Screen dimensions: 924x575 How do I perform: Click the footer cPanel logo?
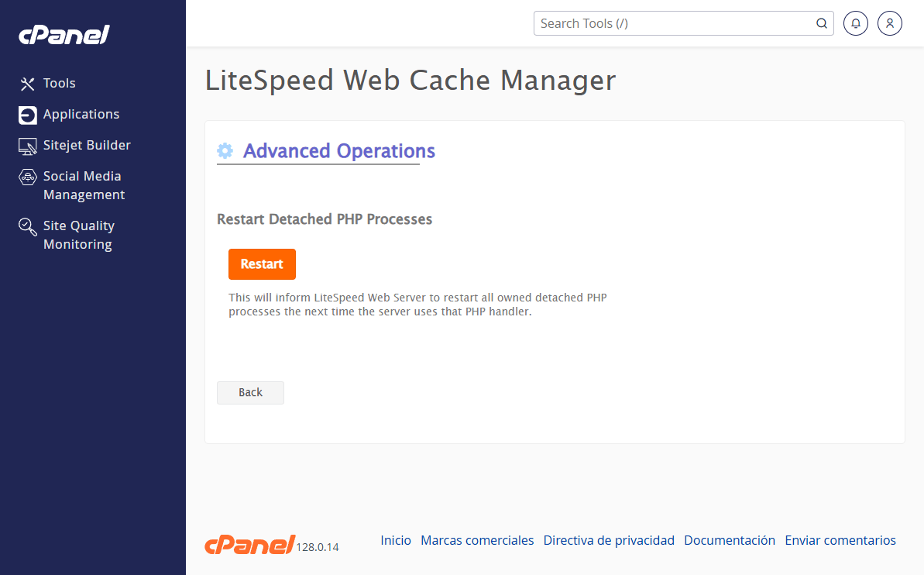pos(250,545)
